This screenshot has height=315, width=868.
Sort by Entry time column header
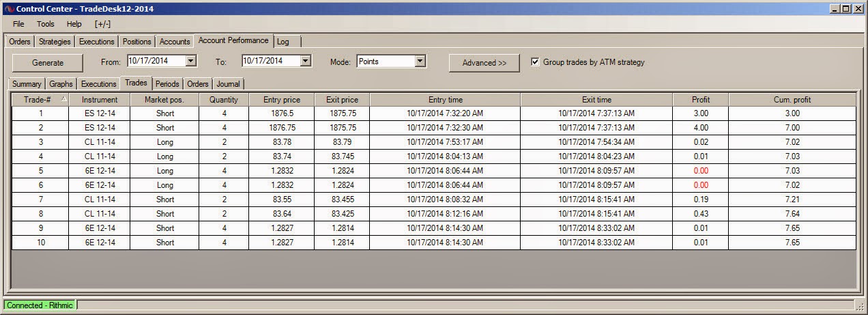click(445, 100)
